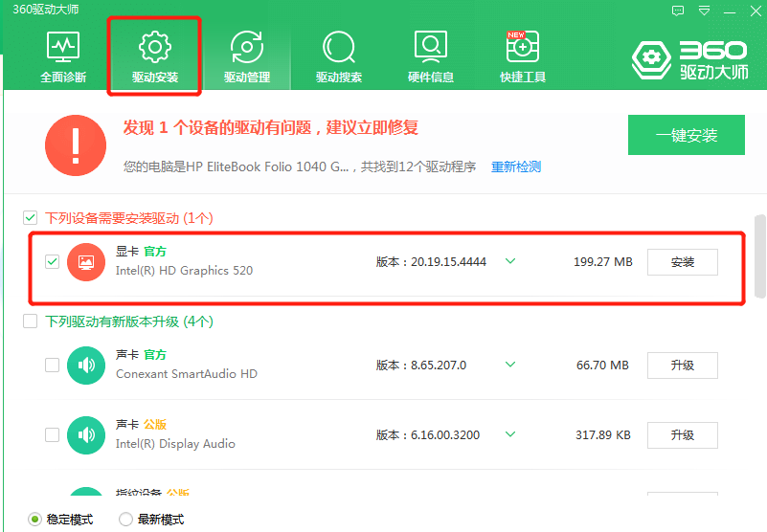767x532 pixels.
Task: Click the driver list vertical scrollbar
Action: tap(760, 255)
